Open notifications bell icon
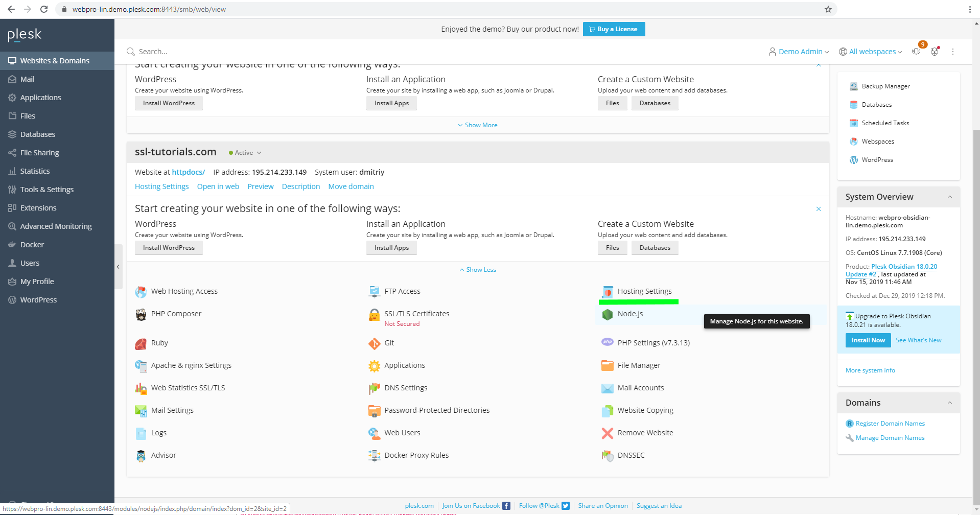The width and height of the screenshot is (980, 515). tap(917, 52)
